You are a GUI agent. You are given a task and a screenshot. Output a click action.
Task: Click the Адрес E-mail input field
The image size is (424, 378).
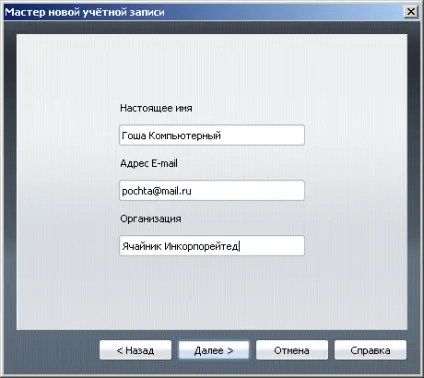pos(212,190)
